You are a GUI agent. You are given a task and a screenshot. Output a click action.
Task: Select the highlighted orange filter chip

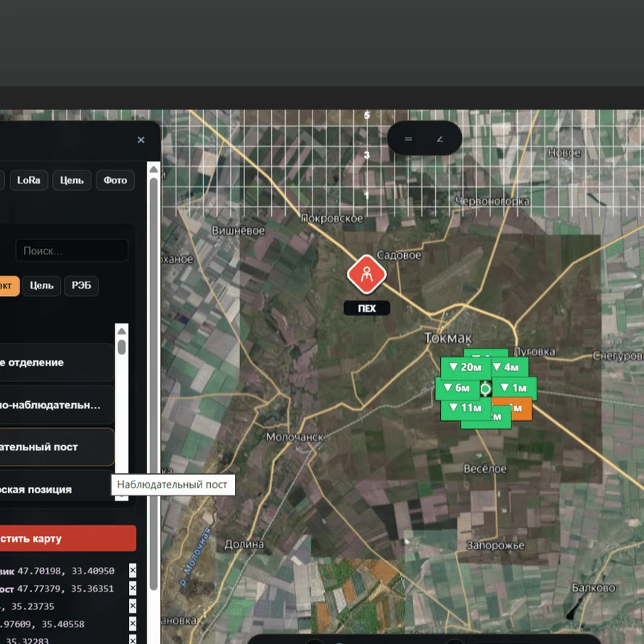(x=8, y=286)
